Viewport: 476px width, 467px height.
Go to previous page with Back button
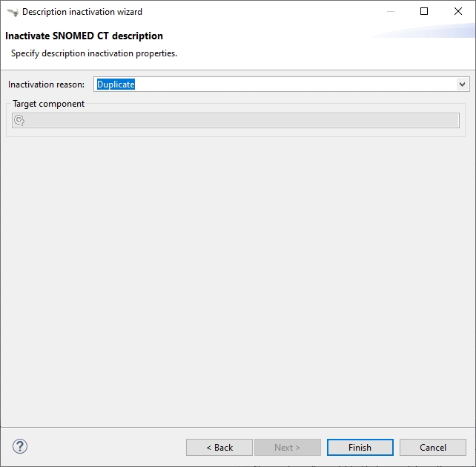(x=219, y=447)
